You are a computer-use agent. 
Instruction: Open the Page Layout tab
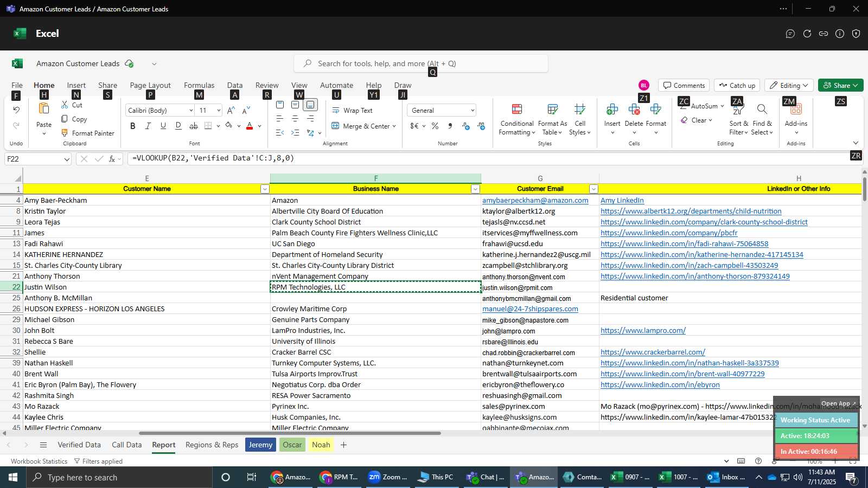[x=150, y=86]
